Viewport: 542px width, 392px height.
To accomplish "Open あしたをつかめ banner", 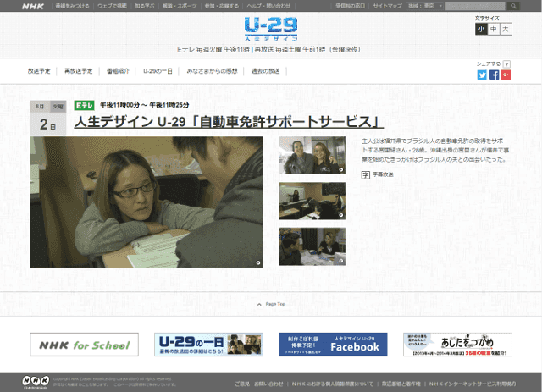I will [457, 345].
